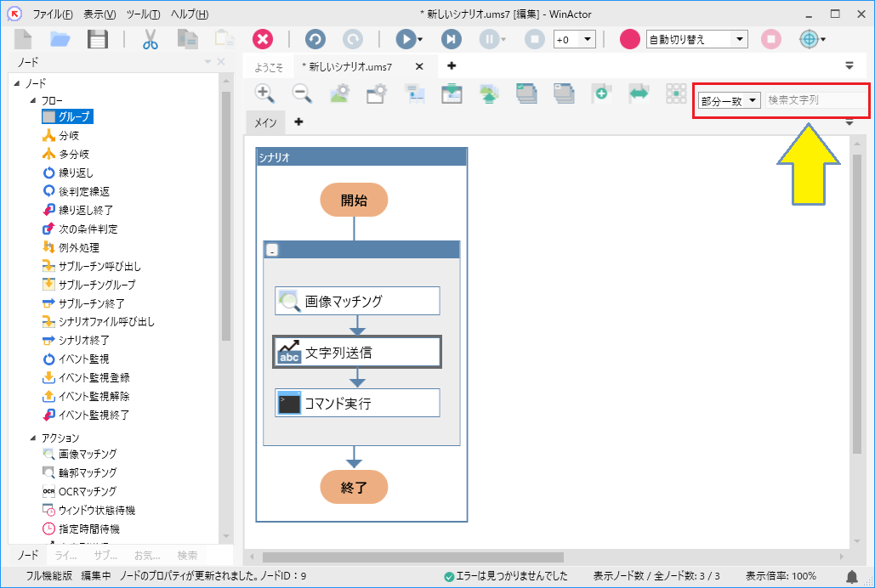Click the 終了 end node
The height and width of the screenshot is (588, 875).
pyautogui.click(x=354, y=487)
